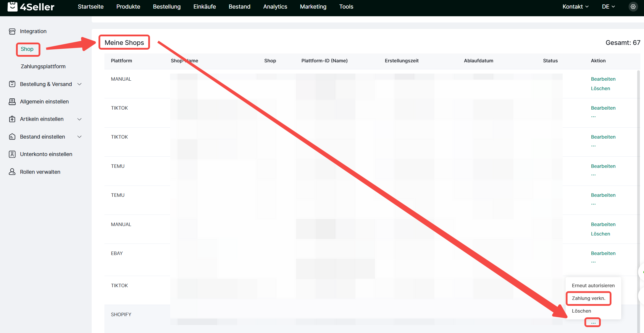The width and height of the screenshot is (644, 333).
Task: Click the Integration sidebar icon
Action: pyautogui.click(x=12, y=31)
